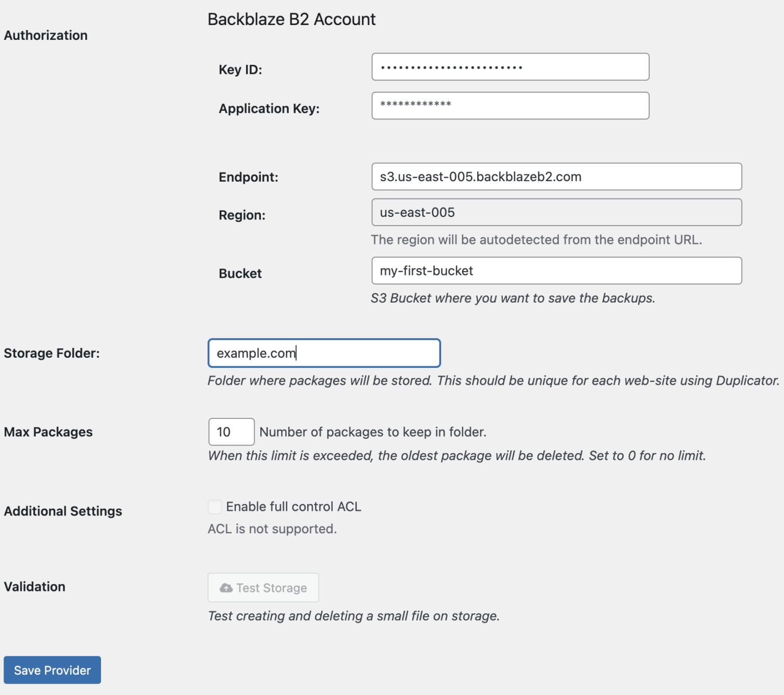Select the Key ID input field
This screenshot has height=695, width=784.
509,66
